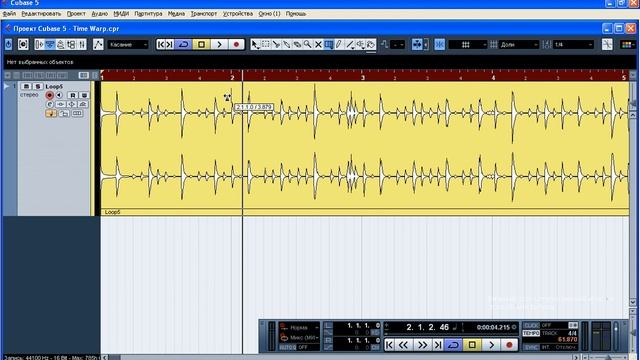Screen dimensions: 640x360
Task: Open the 1/4 quantize value dropdown
Action: 573,44
